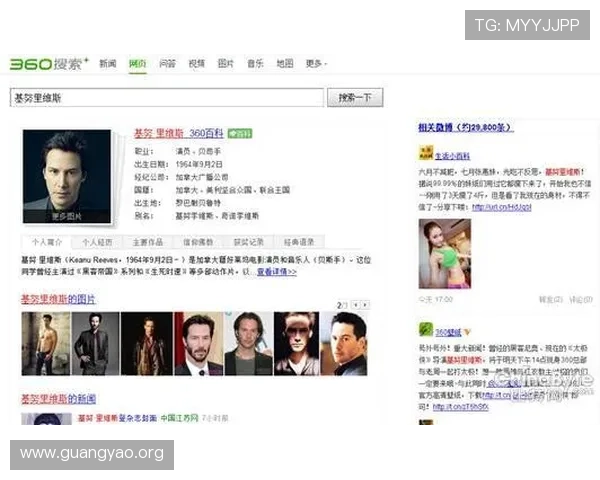
Task: Click the verified V badge next to 360壁纸
Action: [467, 332]
